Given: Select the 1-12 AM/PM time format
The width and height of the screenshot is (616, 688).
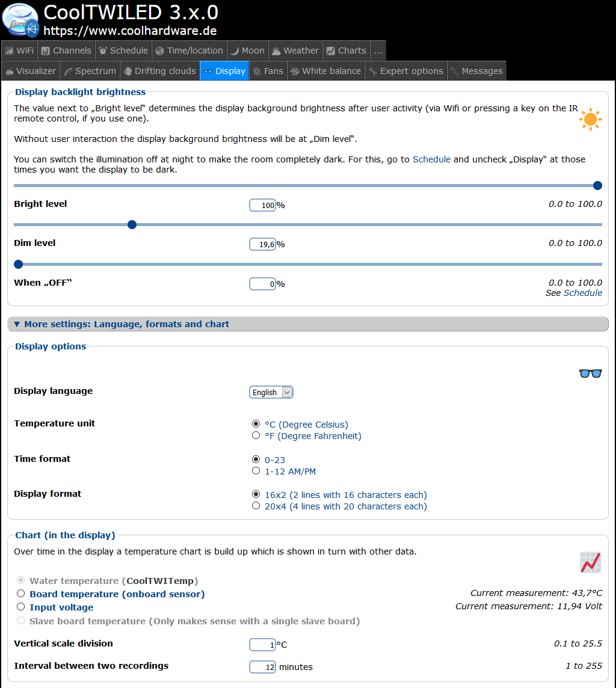Looking at the screenshot, I should (256, 471).
